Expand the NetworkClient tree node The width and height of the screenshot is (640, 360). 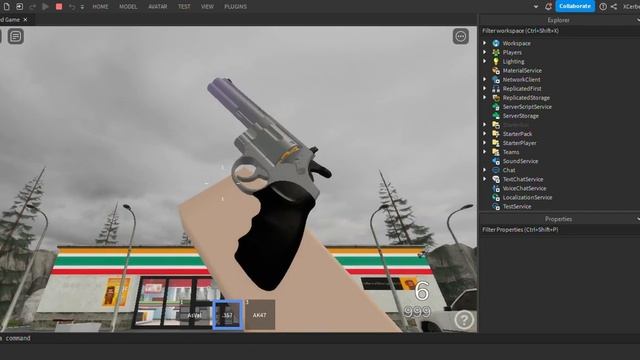pyautogui.click(x=484, y=79)
